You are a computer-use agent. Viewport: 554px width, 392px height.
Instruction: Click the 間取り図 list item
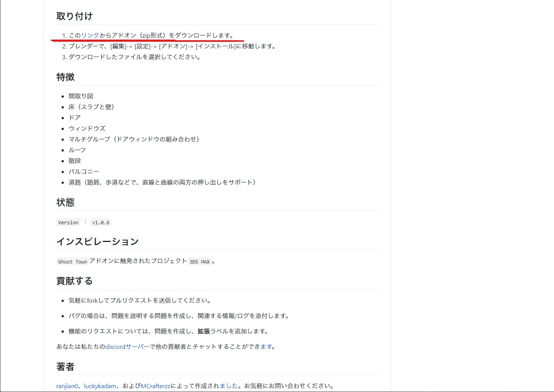point(81,96)
